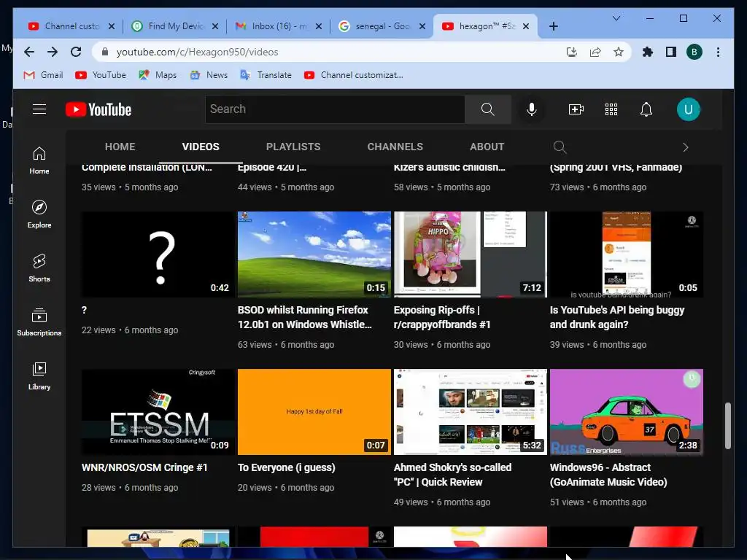
Task: Open Library in the sidebar
Action: pos(39,376)
